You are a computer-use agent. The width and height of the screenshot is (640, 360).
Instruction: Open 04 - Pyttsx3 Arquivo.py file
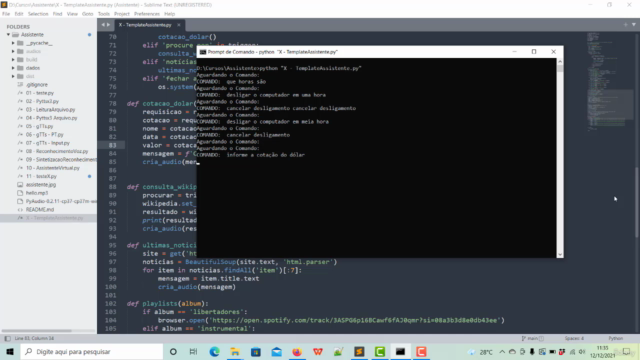[51, 118]
